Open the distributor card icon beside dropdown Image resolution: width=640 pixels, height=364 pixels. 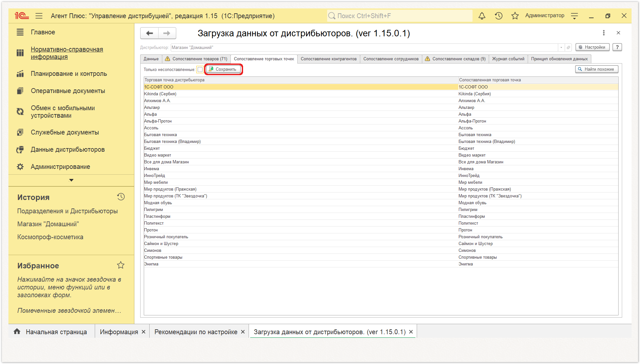pyautogui.click(x=568, y=47)
